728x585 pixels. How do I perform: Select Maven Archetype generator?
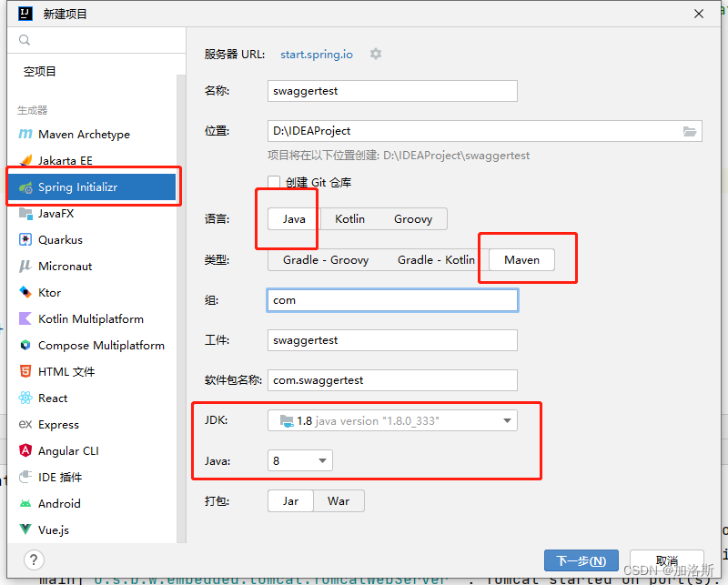[92, 134]
